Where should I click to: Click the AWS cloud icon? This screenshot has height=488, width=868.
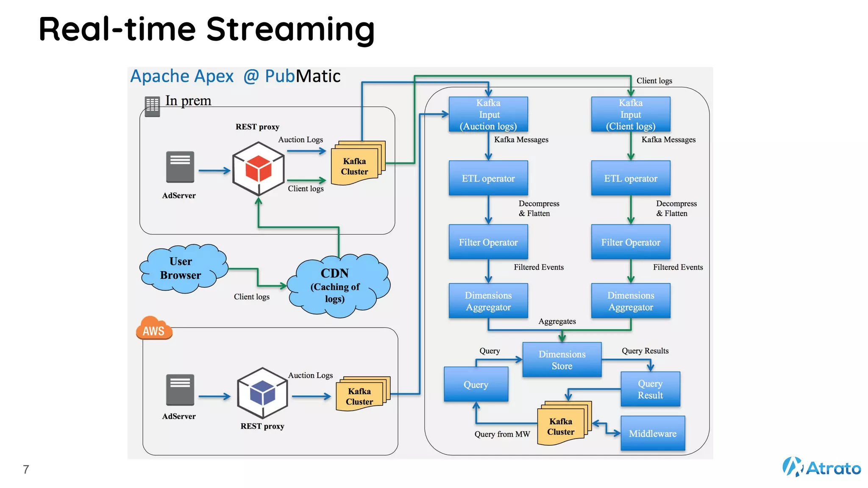click(154, 328)
